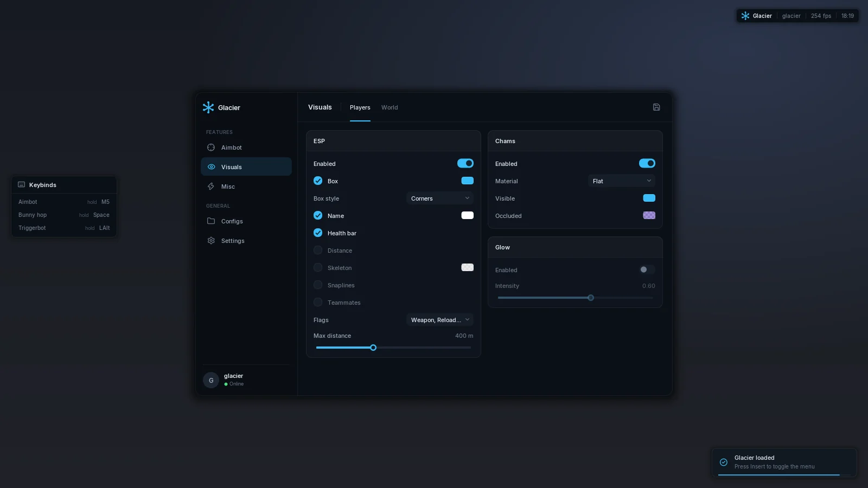Toggle Chams Enabled switch
The height and width of the screenshot is (488, 868).
(x=647, y=163)
